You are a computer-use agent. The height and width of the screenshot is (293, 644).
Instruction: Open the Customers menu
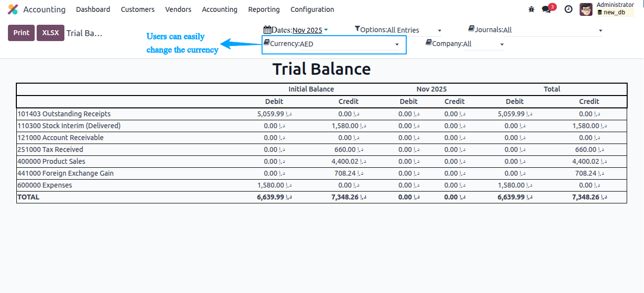tap(138, 9)
